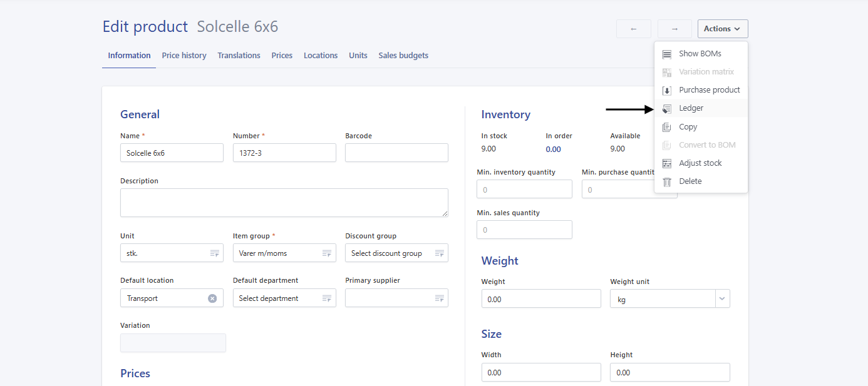The height and width of the screenshot is (386, 868).
Task: Click the Copy documents icon
Action: pos(667,127)
